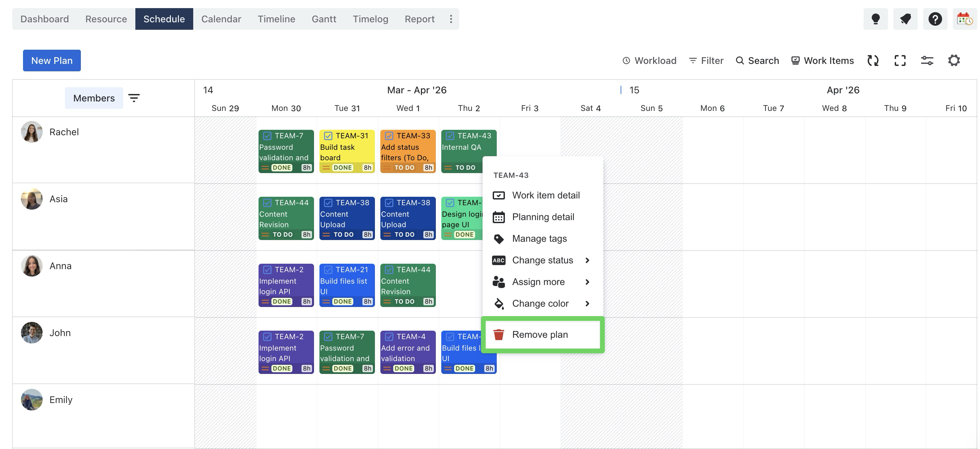Click the calendar clock icon top right

pyautogui.click(x=964, y=19)
